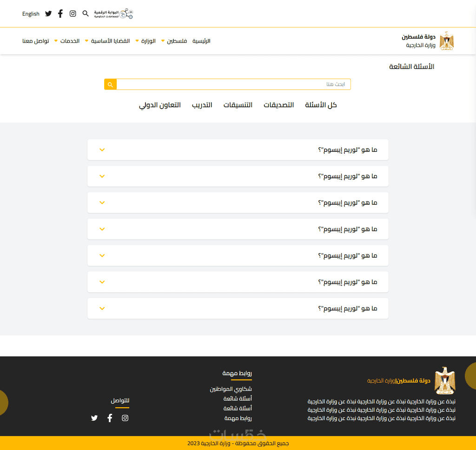Select the كل الأسئلة tab
This screenshot has height=450, width=476.
321,105
